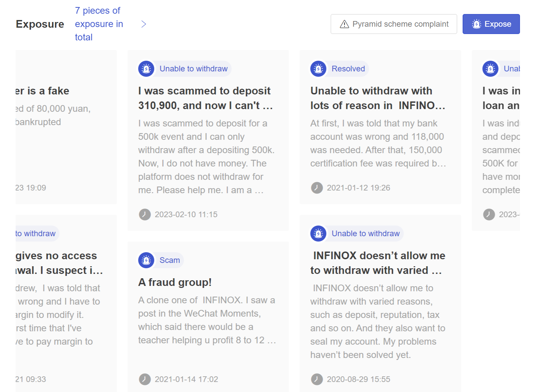Viewport: 536px width, 392px height.
Task: Click the siren icon beside 'Unable to withdraw' in the 'varied reasons' card
Action: [318, 234]
